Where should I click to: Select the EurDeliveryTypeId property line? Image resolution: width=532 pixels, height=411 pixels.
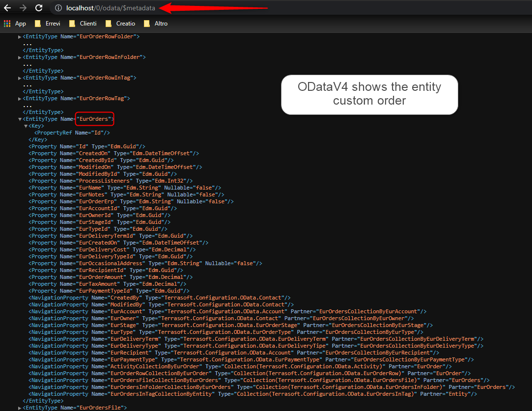(x=111, y=256)
